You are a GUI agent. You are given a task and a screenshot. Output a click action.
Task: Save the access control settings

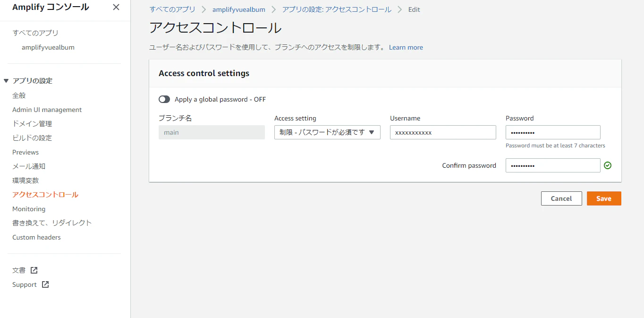[x=604, y=198]
